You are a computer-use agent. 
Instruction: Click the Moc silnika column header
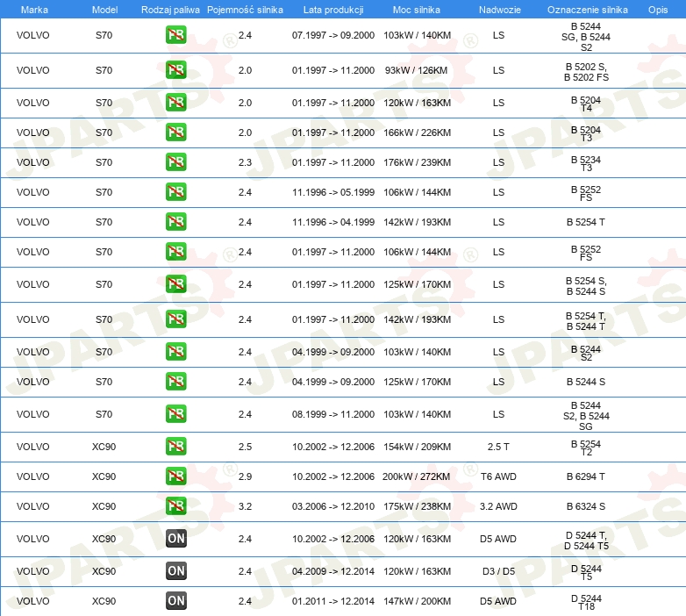pos(418,9)
